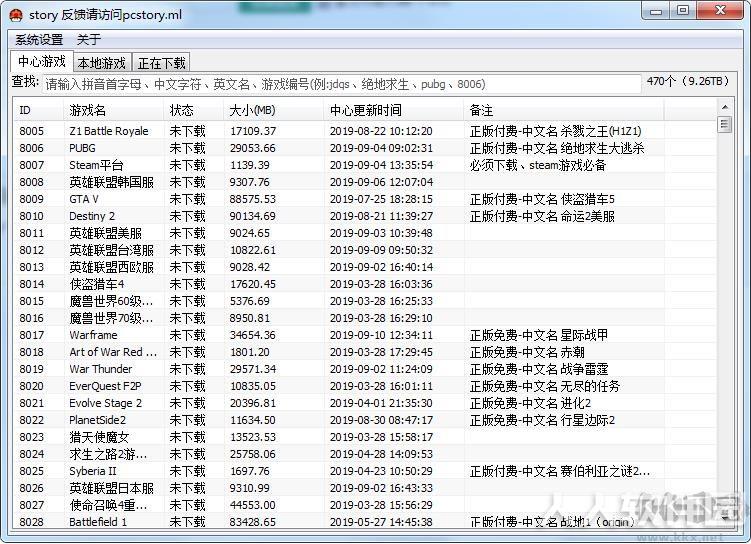Select the Z1 Battle Royale row
This screenshot has height=544, width=751.
365,131
